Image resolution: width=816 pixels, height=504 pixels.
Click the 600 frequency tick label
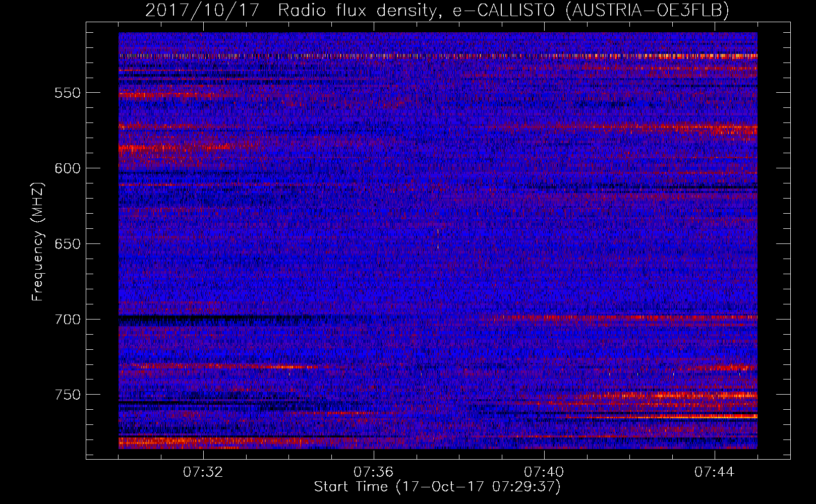pyautogui.click(x=68, y=168)
